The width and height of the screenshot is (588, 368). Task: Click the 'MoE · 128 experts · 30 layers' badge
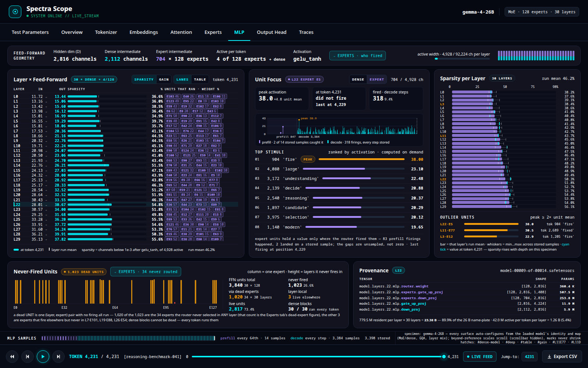tap(542, 12)
